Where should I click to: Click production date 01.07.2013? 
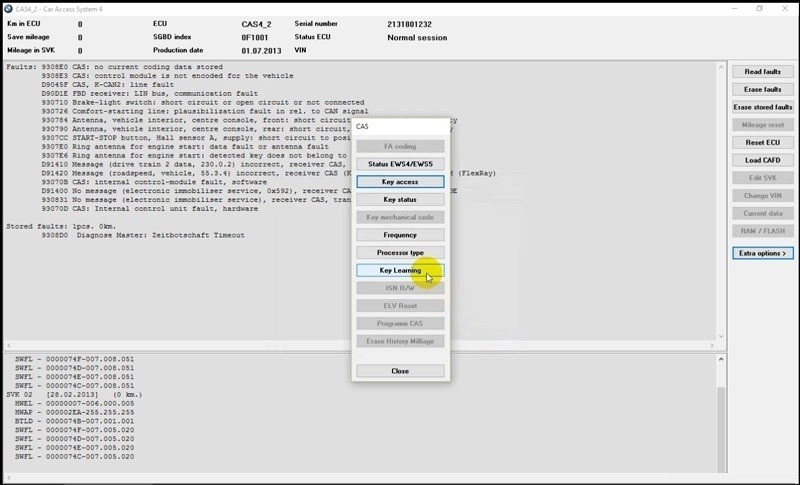(261, 50)
